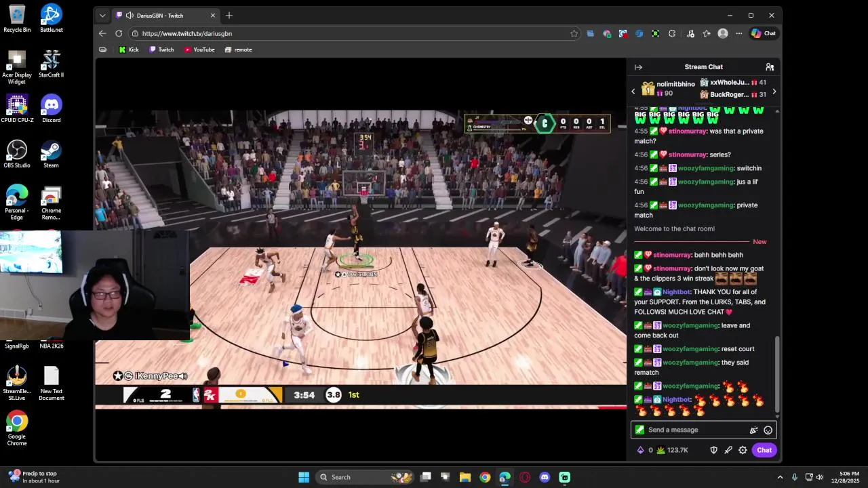Add page to favorites with star
The image size is (868, 488).
[574, 33]
